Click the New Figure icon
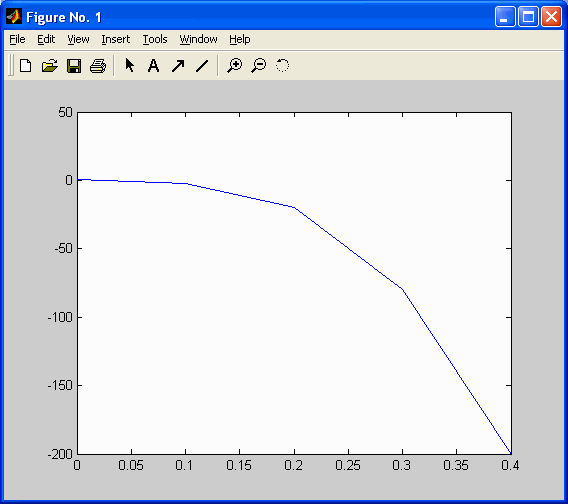This screenshot has height=504, width=568. click(25, 66)
